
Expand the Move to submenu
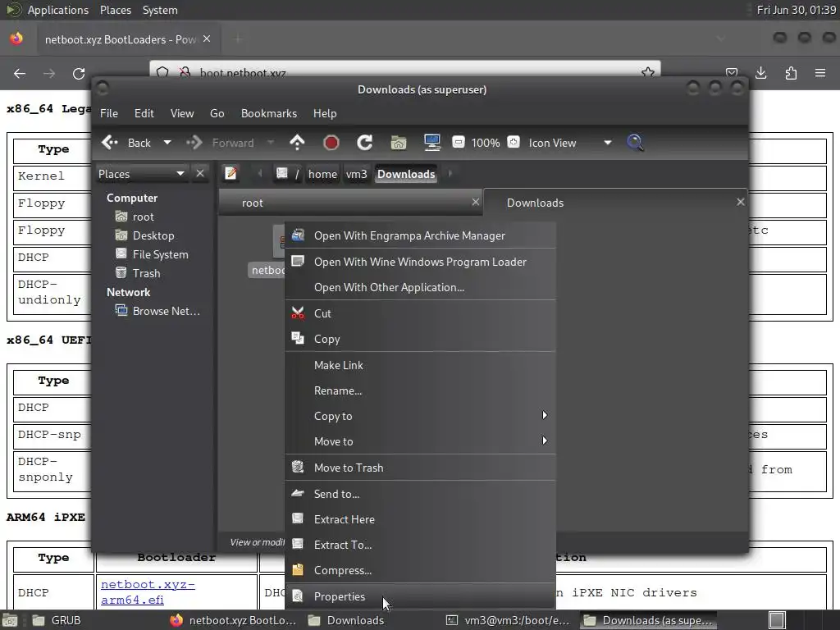421,441
